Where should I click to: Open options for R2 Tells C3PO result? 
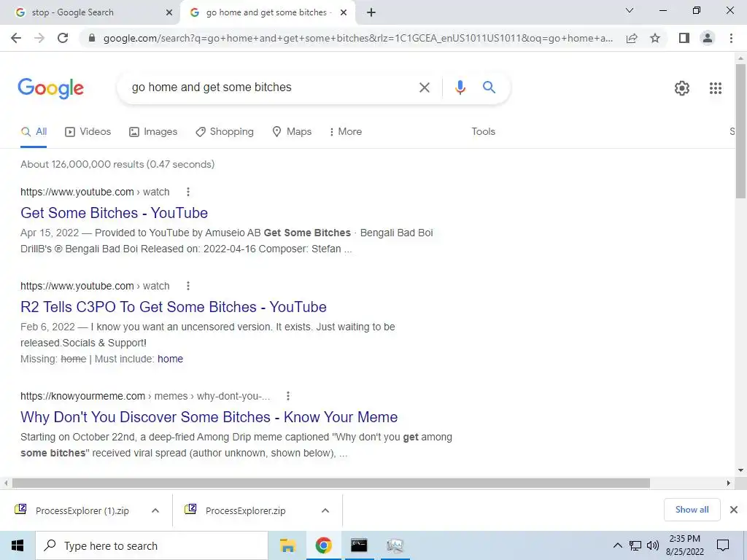click(x=188, y=286)
